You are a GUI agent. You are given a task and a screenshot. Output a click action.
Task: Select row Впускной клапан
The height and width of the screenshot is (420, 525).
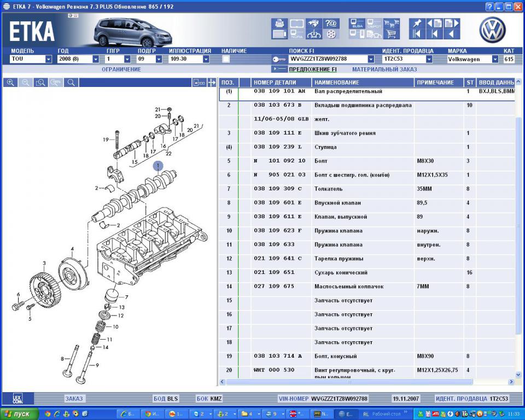click(366, 203)
